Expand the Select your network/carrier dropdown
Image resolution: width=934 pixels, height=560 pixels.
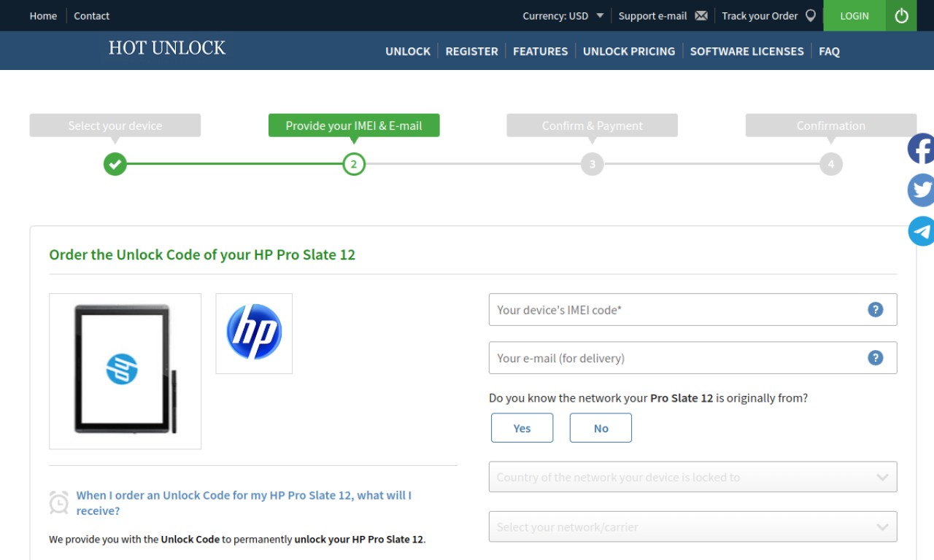click(692, 526)
